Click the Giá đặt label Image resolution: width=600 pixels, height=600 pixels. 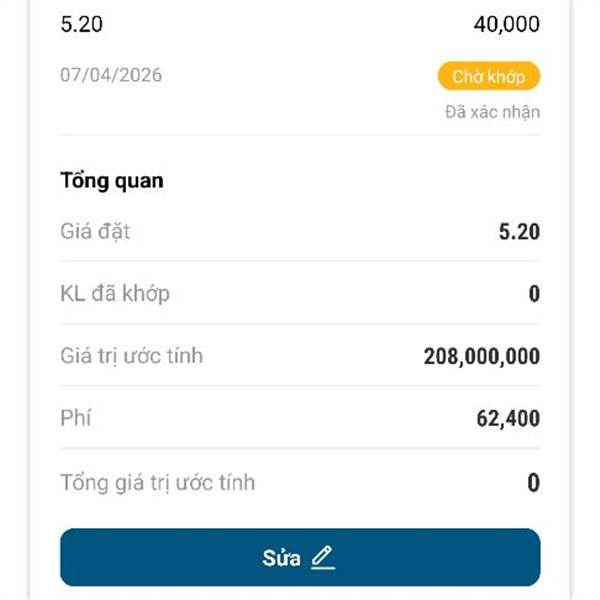[x=95, y=233]
